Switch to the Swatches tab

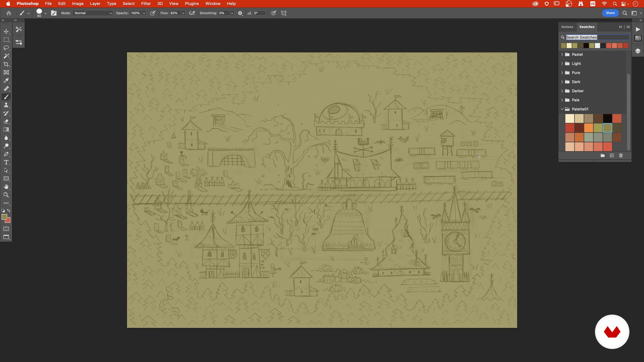tap(587, 27)
